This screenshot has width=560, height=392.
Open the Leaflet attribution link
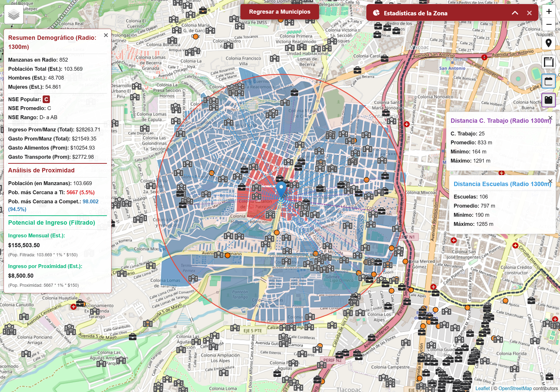coord(482,388)
